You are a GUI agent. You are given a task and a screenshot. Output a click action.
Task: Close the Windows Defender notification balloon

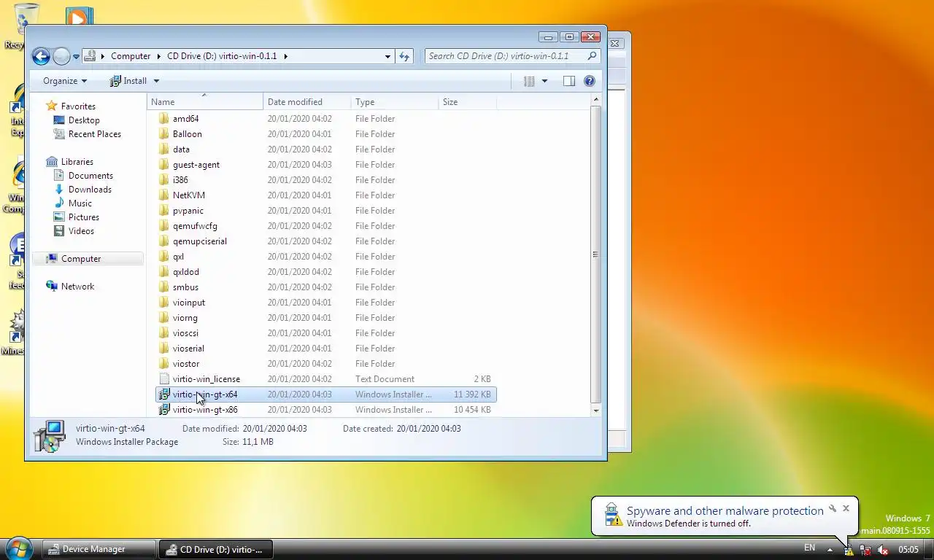click(846, 508)
